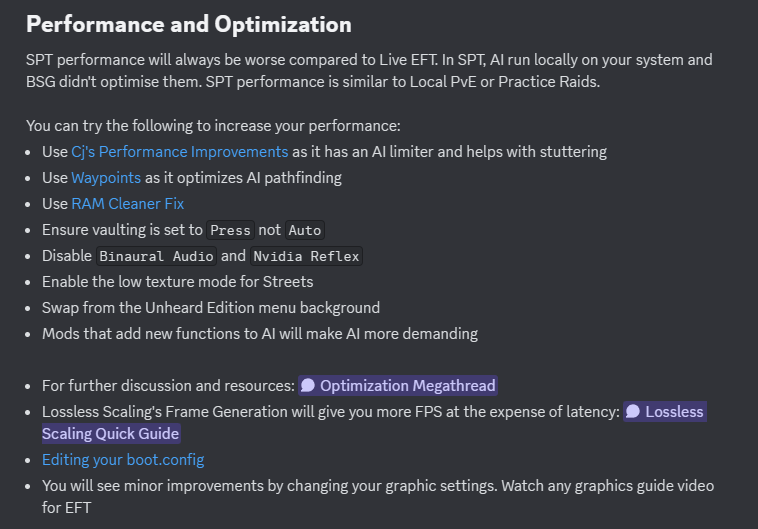
Task: Click the low texture mode for Streets line
Action: tap(177, 282)
